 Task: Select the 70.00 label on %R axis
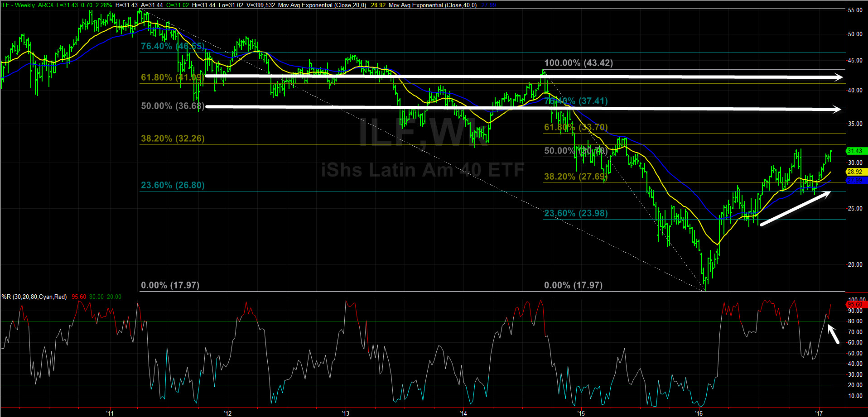click(855, 332)
